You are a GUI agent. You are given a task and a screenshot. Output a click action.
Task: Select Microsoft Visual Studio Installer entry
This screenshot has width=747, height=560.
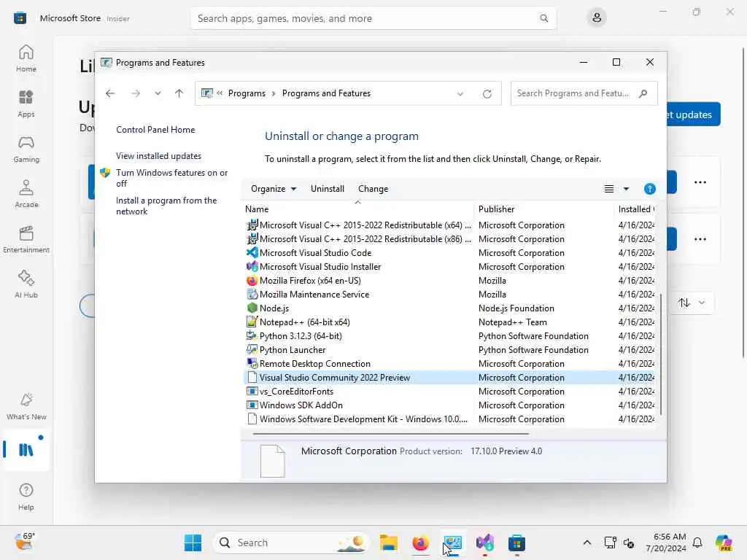pos(449,267)
